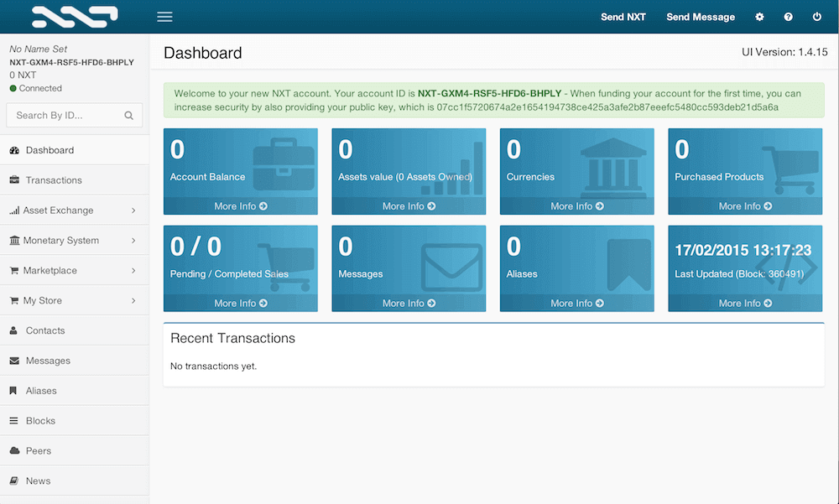
Task: Click the No transactions yet. text
Action: tap(213, 366)
